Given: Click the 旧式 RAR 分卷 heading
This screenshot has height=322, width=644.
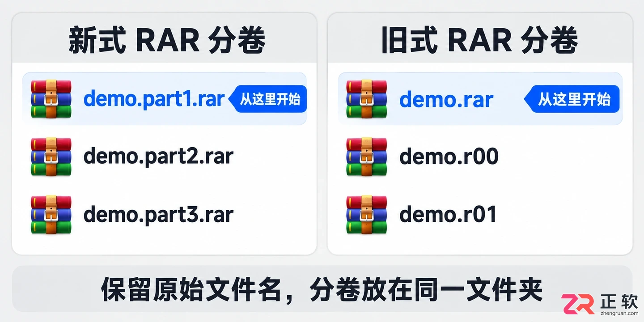Looking at the screenshot, I should pos(479,40).
